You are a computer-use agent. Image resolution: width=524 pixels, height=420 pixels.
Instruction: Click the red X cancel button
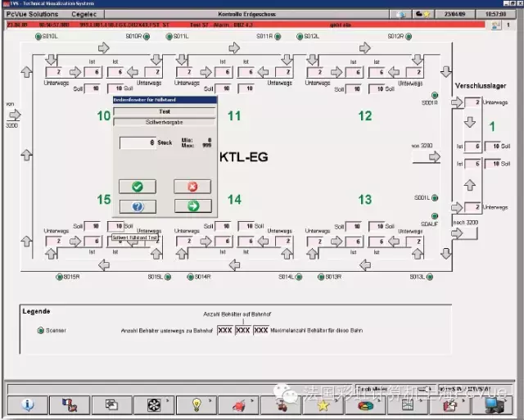192,187
